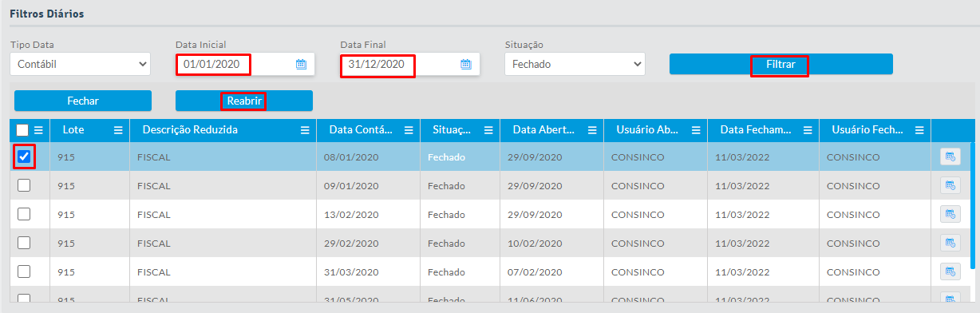The height and width of the screenshot is (313, 980).
Task: Check the row dated 13/02/2020
Action: click(x=24, y=214)
